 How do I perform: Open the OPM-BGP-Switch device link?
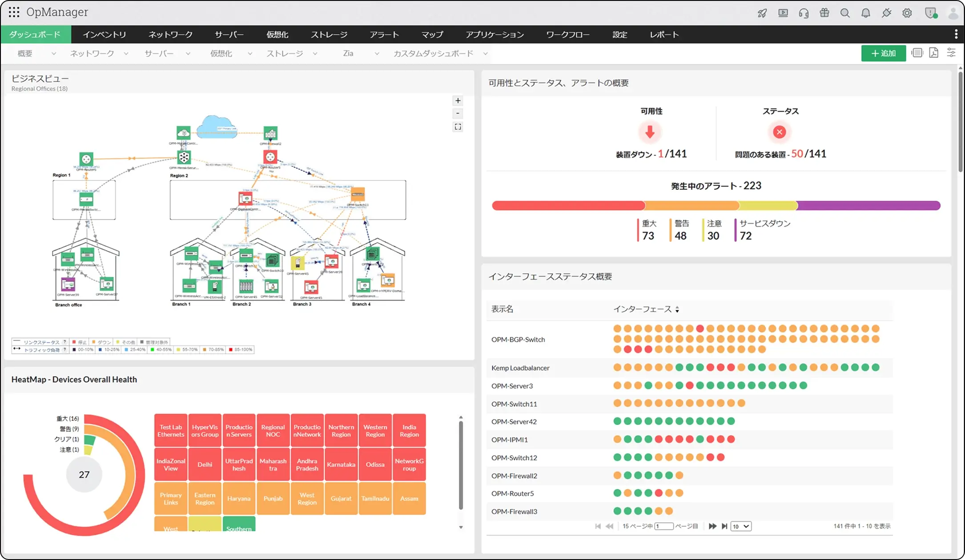[x=518, y=340]
